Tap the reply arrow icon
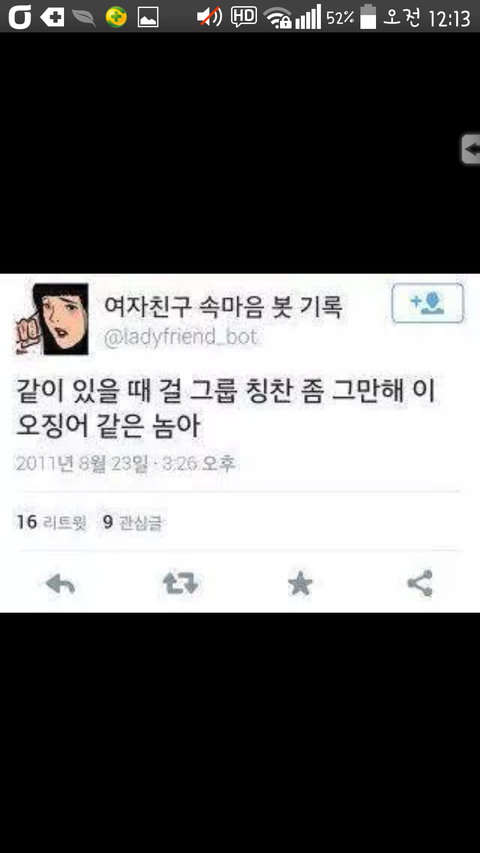This screenshot has width=480, height=853. click(60, 584)
